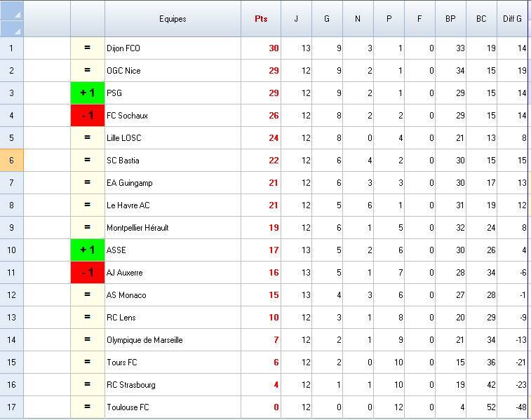Viewport: 531px width, 420px height.
Task: Sort by the Pts column header
Action: pyautogui.click(x=261, y=19)
